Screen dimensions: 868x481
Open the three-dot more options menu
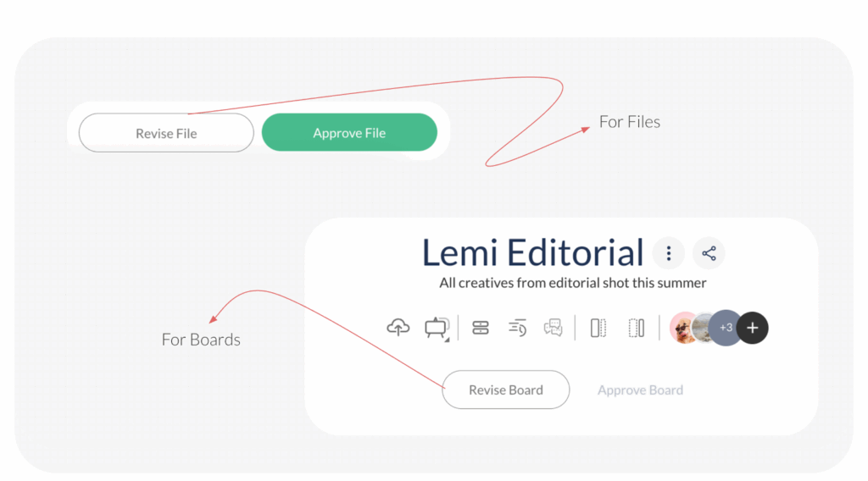click(669, 253)
